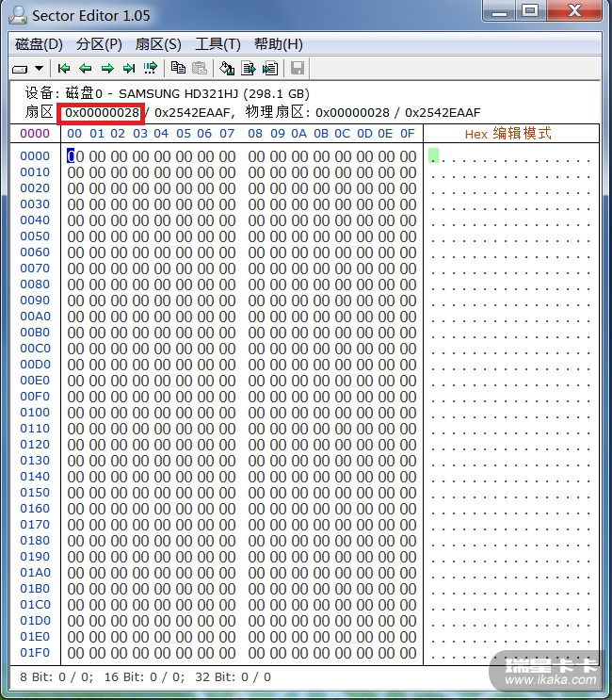Open the 扇区(S) menu
The image size is (612, 700).
coord(158,44)
